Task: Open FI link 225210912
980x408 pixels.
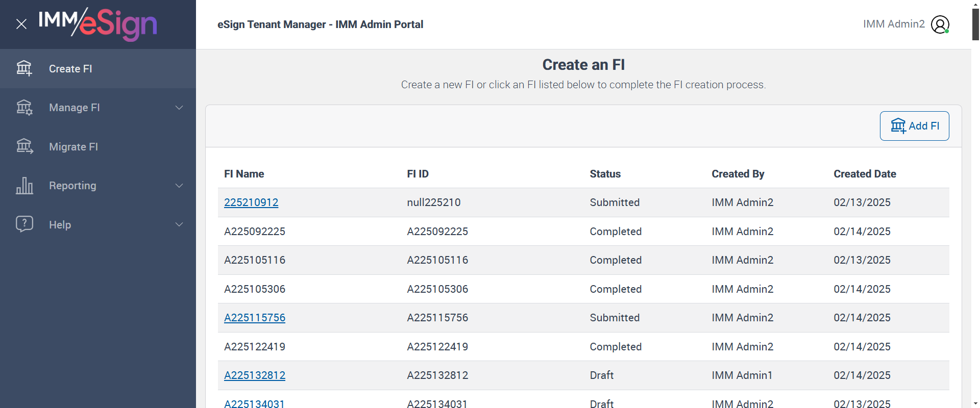Action: 251,202
